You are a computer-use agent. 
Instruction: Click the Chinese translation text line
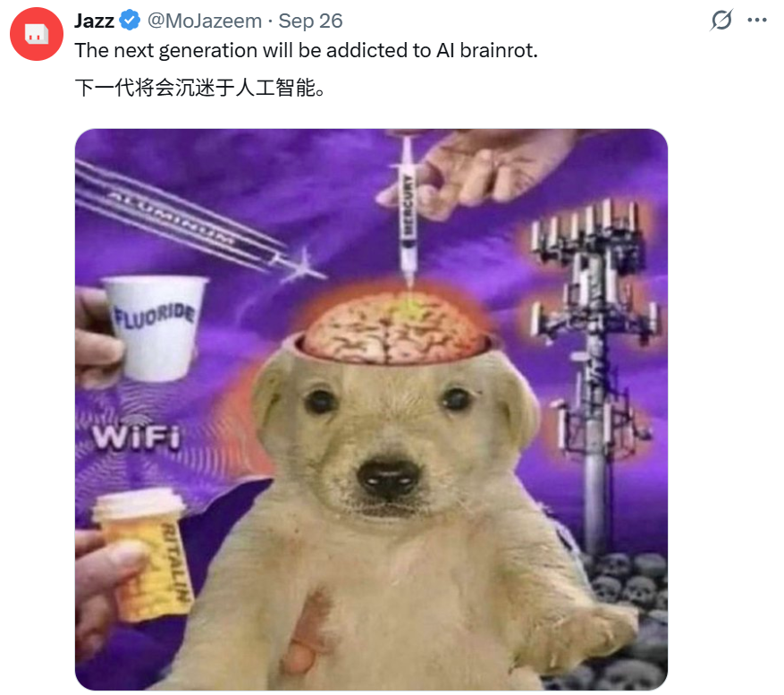[200, 88]
